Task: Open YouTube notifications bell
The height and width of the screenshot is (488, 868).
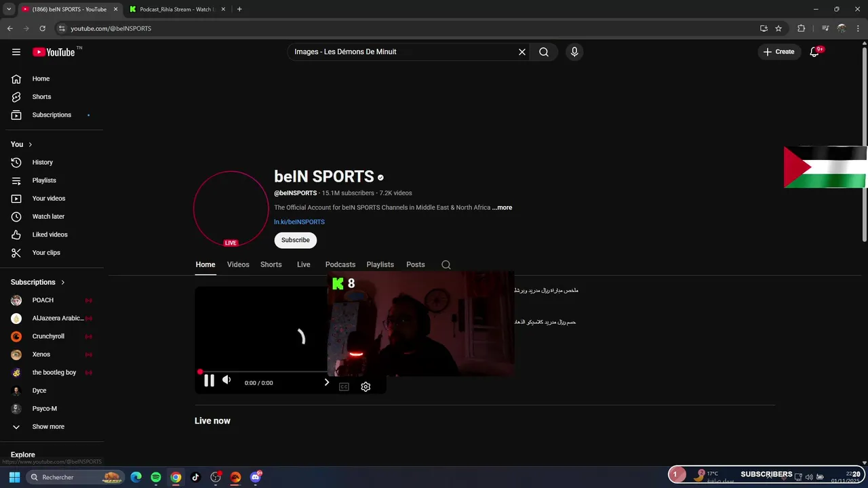Action: [815, 52]
